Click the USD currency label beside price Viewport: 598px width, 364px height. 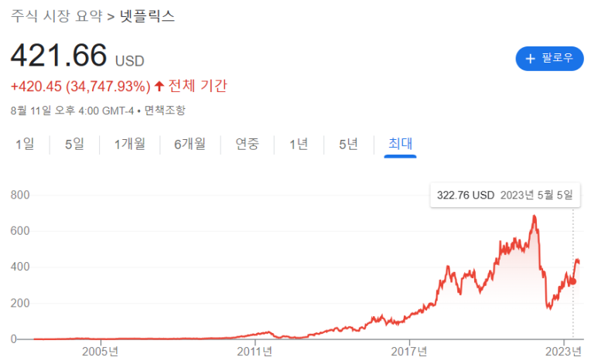(x=130, y=61)
